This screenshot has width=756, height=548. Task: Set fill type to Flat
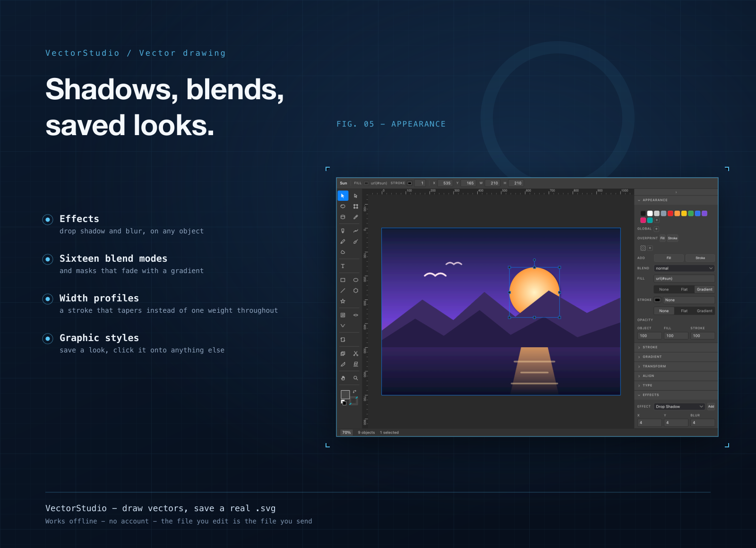tap(684, 289)
